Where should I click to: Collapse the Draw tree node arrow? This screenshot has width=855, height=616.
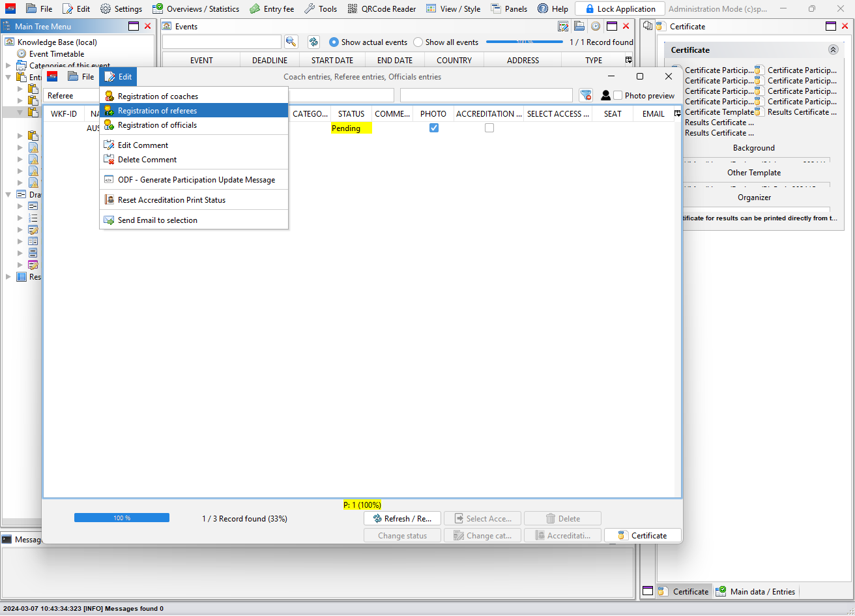8,194
